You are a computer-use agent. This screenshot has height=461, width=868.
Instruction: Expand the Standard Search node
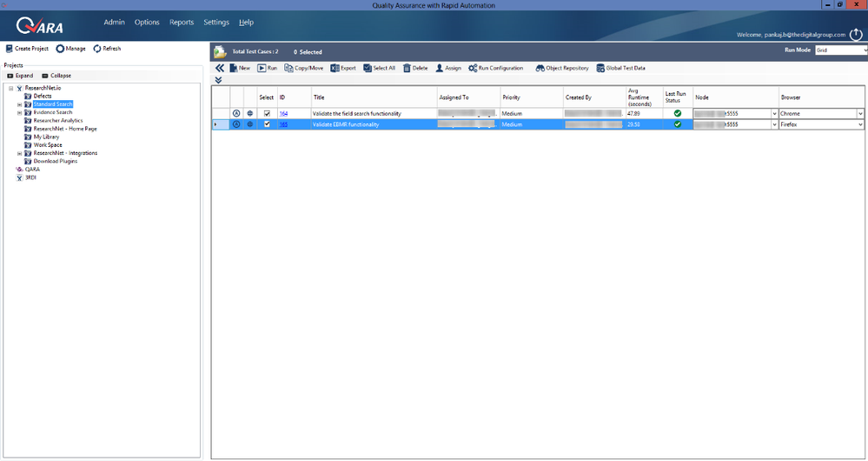19,104
